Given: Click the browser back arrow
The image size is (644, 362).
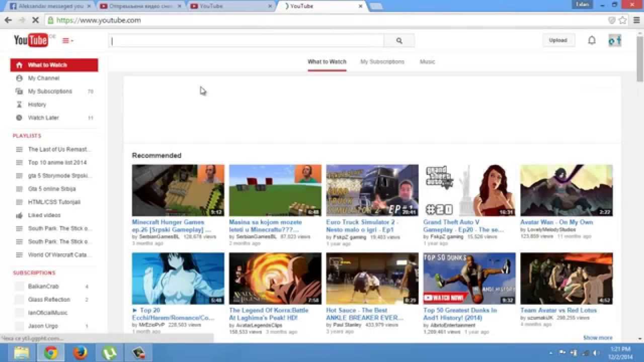Looking at the screenshot, I should [8, 20].
